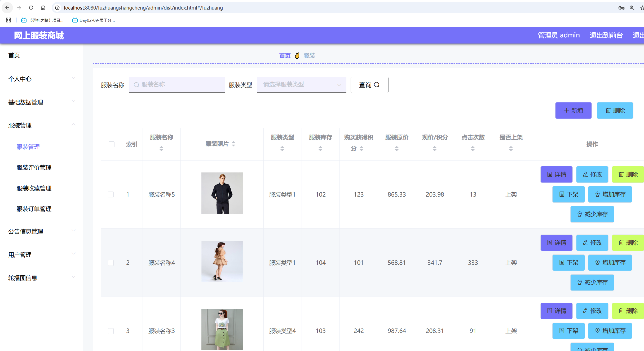Click the trash icon on the 删除 button
This screenshot has width=644, height=351.
pos(608,110)
